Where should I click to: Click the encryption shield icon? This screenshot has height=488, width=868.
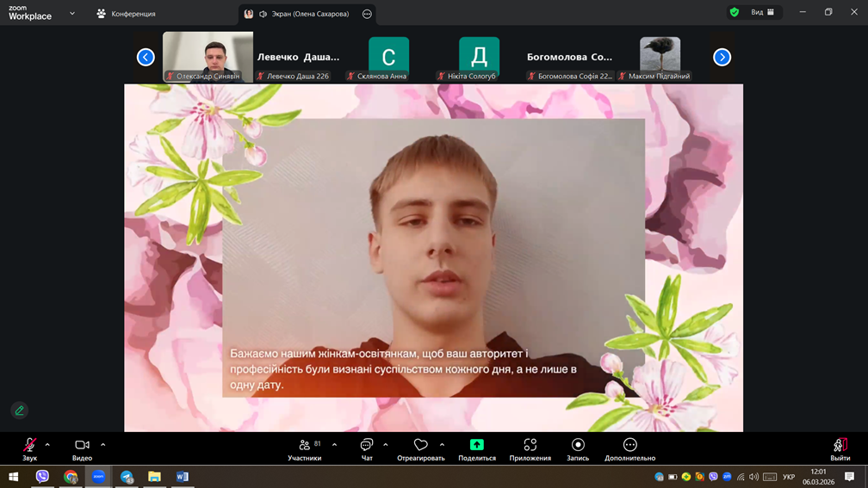[x=734, y=13]
